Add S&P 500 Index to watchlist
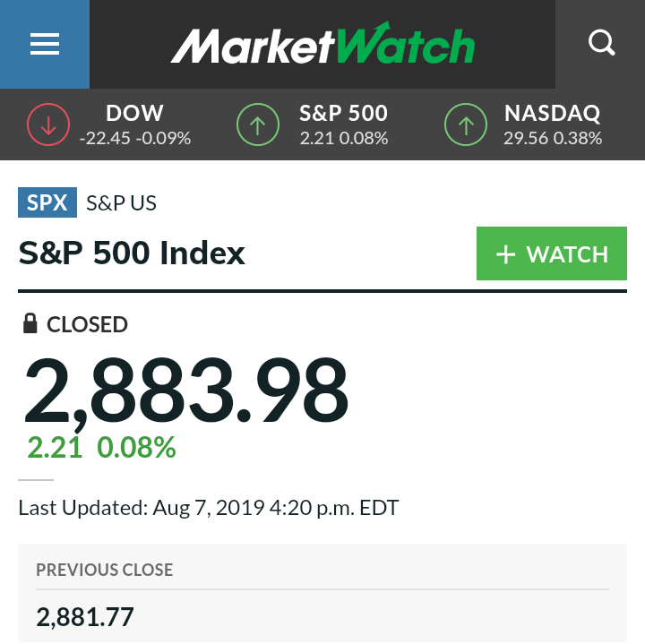The image size is (645, 644). 552,254
